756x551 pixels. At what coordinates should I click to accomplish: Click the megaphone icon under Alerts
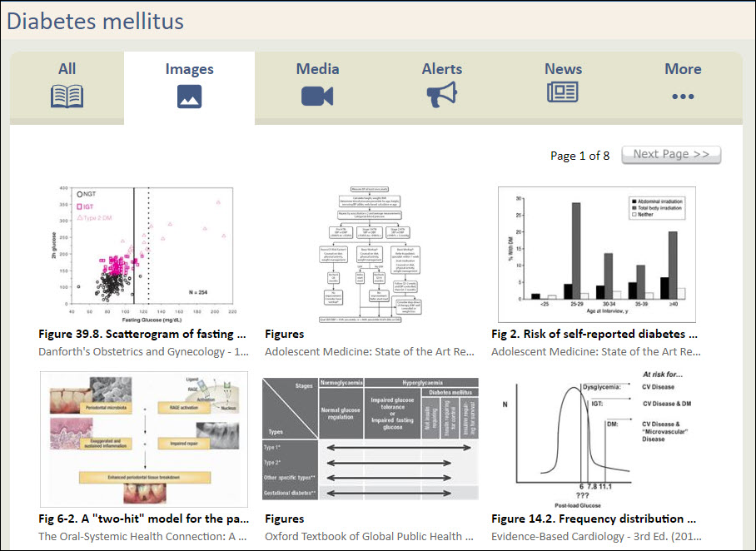point(442,96)
